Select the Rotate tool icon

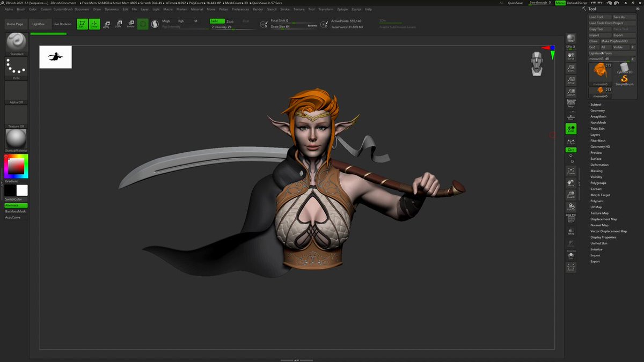tap(130, 24)
